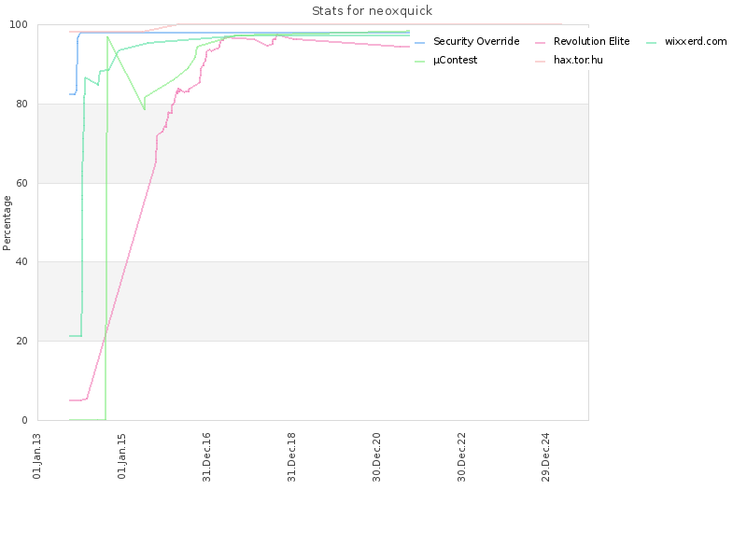Screen dimensions: 747x560
Task: Select the 30.Dec.20 x-axis date label
Action: pos(377,457)
